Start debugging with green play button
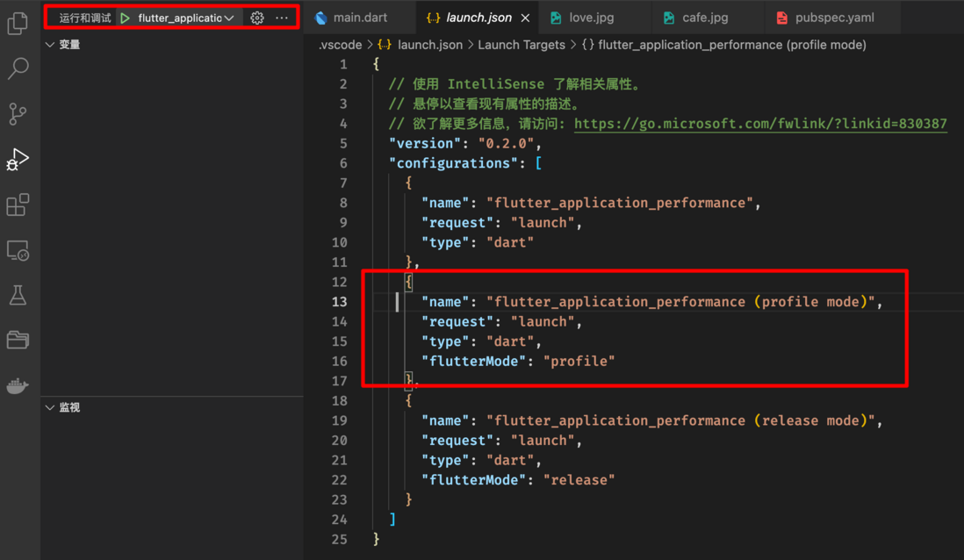 [126, 18]
